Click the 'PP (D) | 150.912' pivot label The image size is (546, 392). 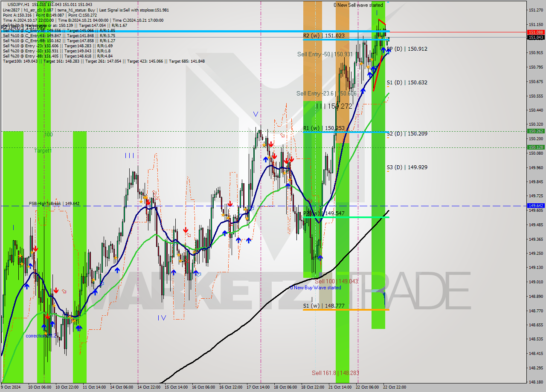click(407, 49)
